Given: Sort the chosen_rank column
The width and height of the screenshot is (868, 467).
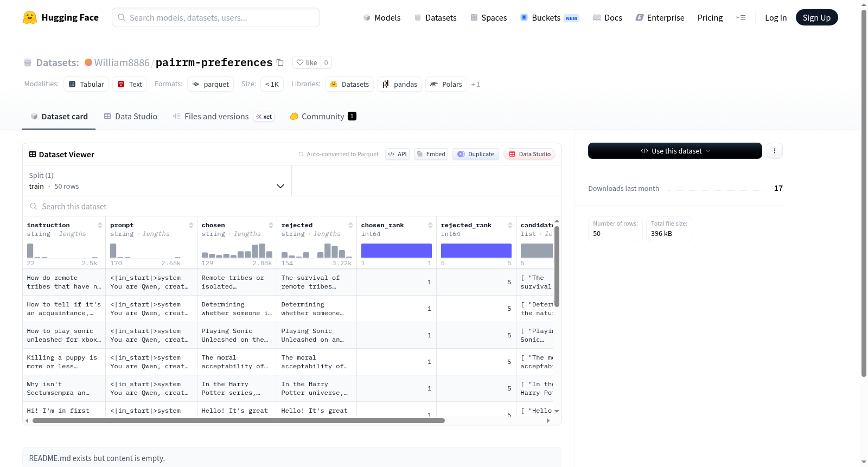Looking at the screenshot, I should coord(430,225).
